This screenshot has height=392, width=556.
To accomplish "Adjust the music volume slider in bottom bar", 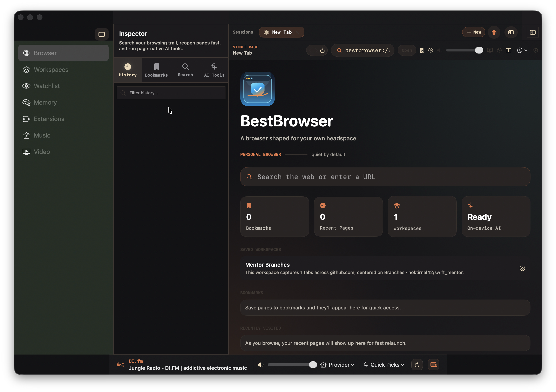I will [x=292, y=365].
